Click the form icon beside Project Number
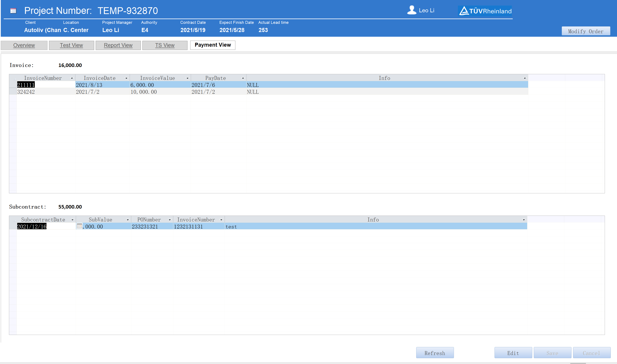617x364 pixels. tap(13, 11)
